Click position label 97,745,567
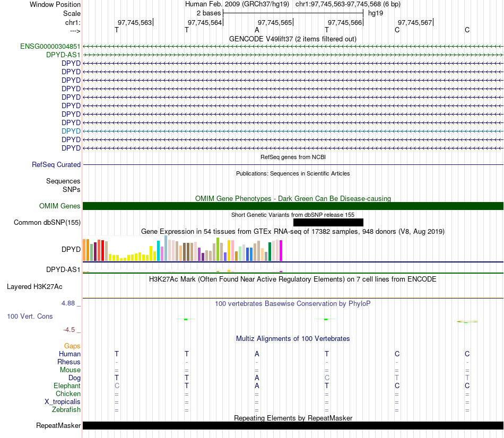This screenshot has width=504, height=438. [415, 22]
